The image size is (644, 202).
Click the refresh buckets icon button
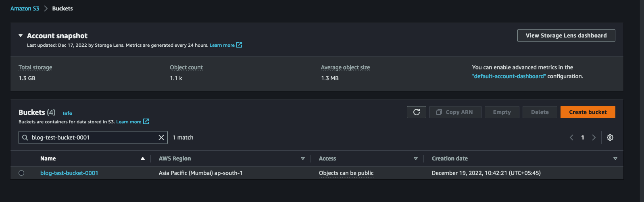[x=417, y=112]
